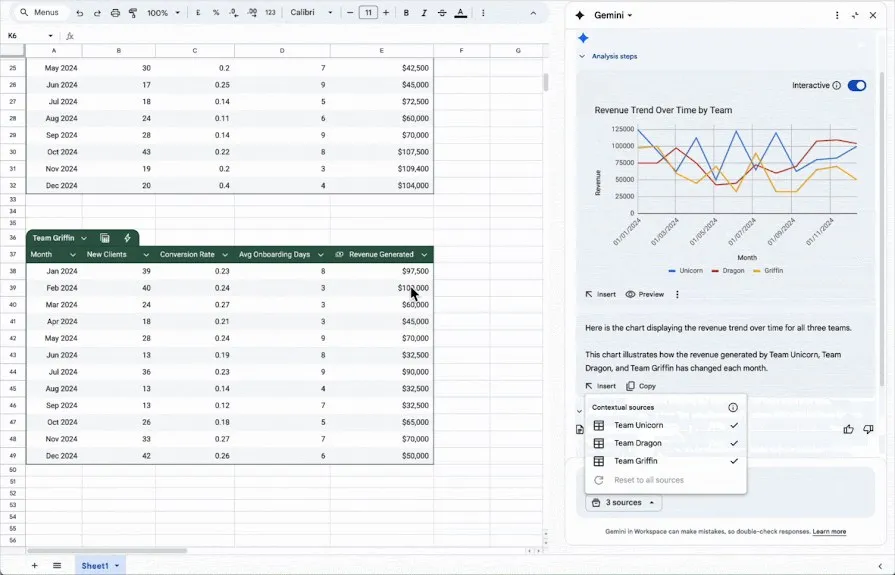
Task: Open the Learn more link
Action: (829, 532)
